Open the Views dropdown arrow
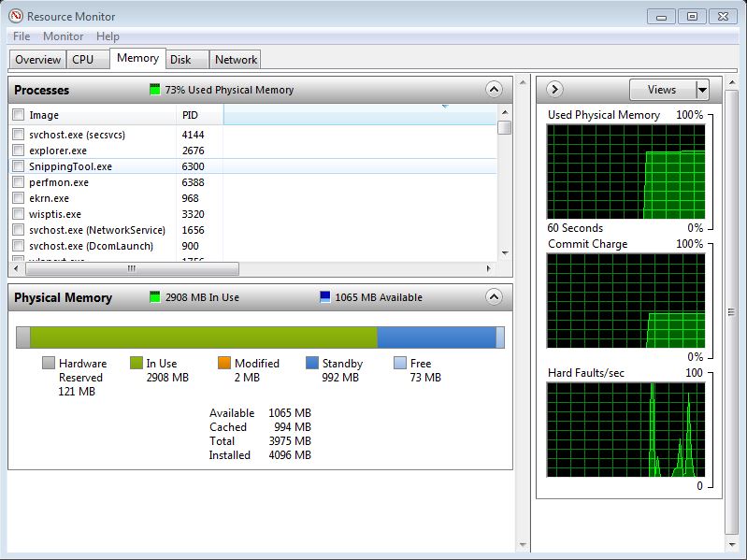747x560 pixels. pyautogui.click(x=702, y=90)
